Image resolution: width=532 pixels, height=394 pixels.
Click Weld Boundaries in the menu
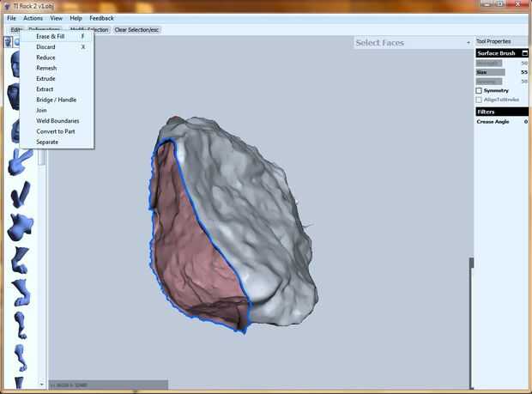(57, 121)
